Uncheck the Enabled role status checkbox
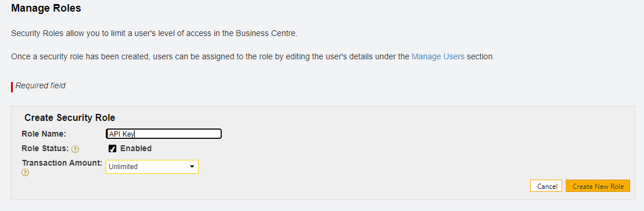 112,148
